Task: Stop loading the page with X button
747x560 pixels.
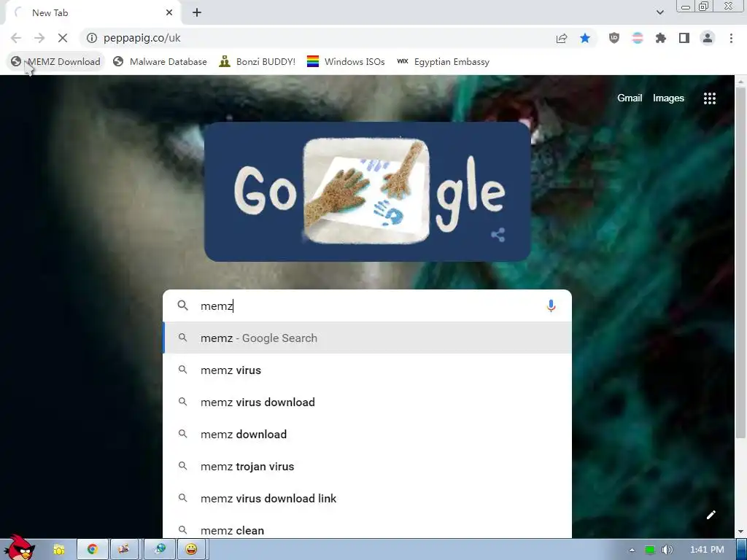Action: click(63, 38)
